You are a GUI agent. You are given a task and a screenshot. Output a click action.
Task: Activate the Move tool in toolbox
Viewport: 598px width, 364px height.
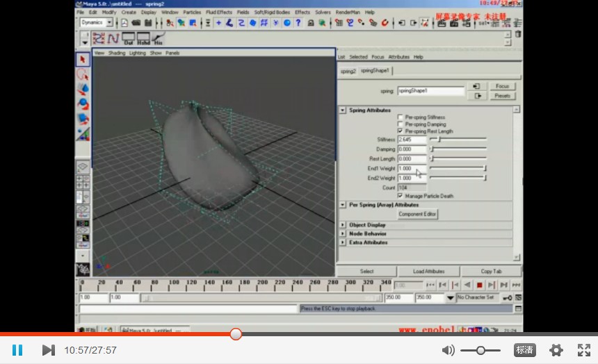[83, 89]
